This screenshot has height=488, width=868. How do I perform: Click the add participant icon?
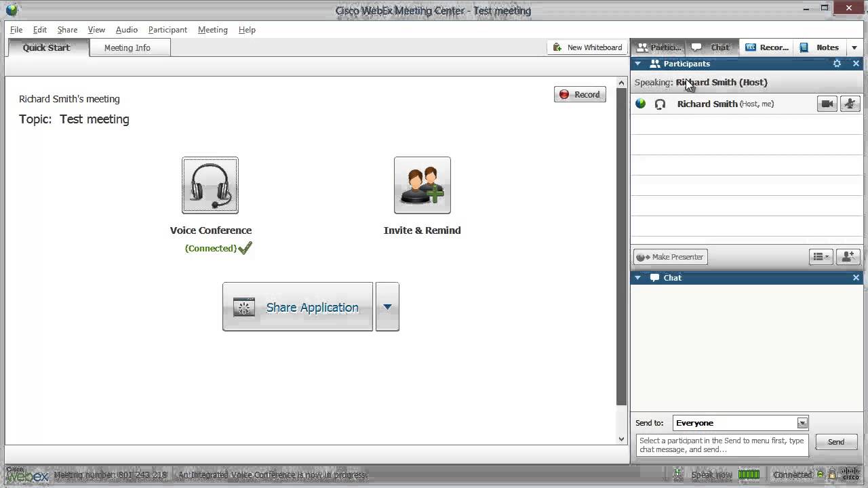point(848,257)
